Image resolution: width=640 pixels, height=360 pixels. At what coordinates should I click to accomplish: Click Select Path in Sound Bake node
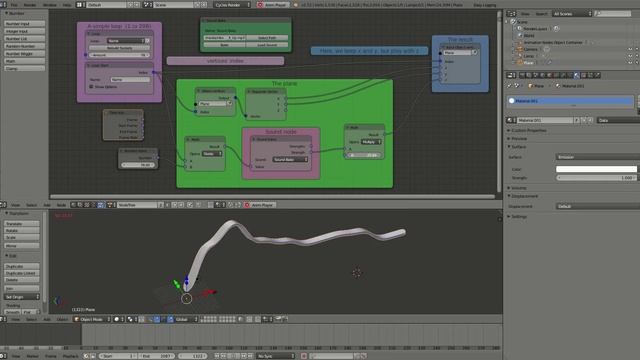click(x=267, y=38)
